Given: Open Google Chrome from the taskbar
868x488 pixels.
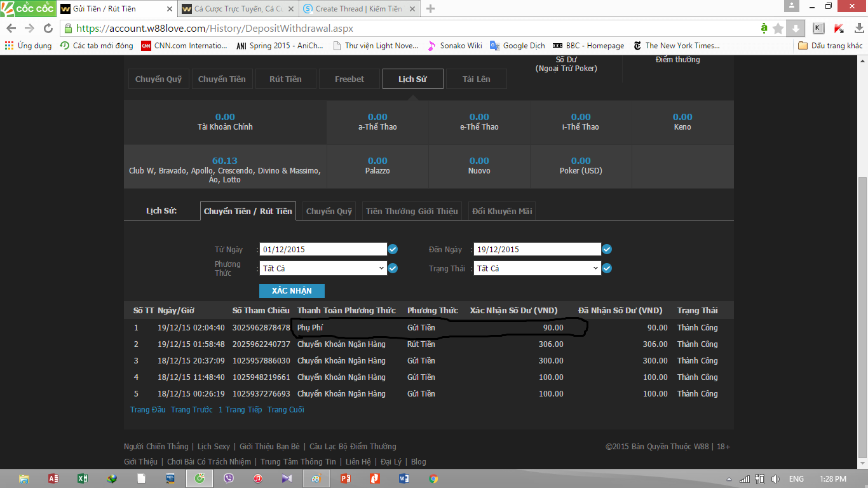Looking at the screenshot, I should pos(433,478).
